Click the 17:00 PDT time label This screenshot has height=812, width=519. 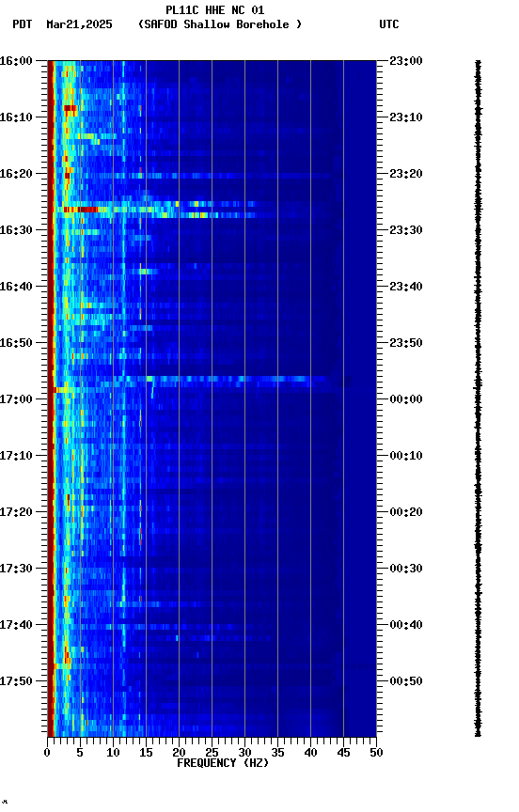pyautogui.click(x=16, y=399)
